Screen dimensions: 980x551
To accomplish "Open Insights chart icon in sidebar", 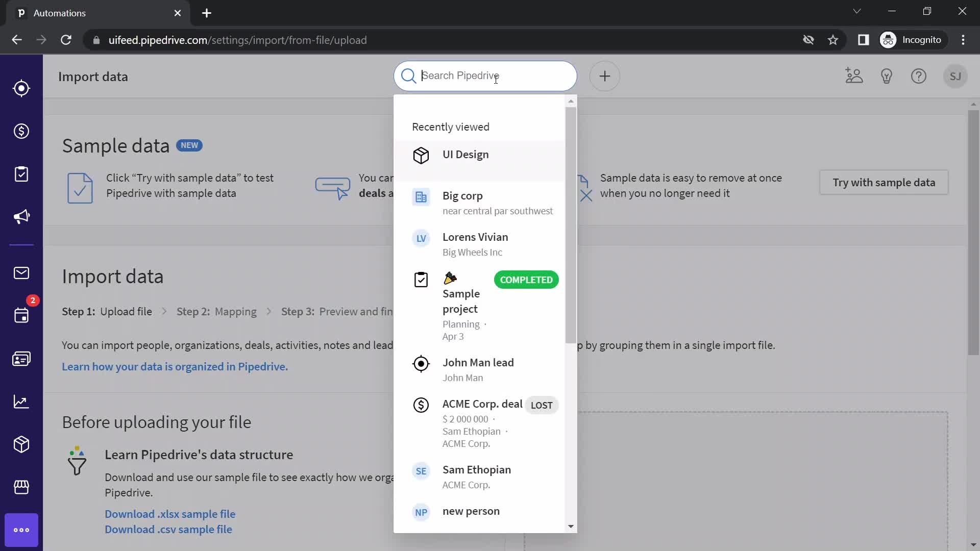I will coord(21,402).
